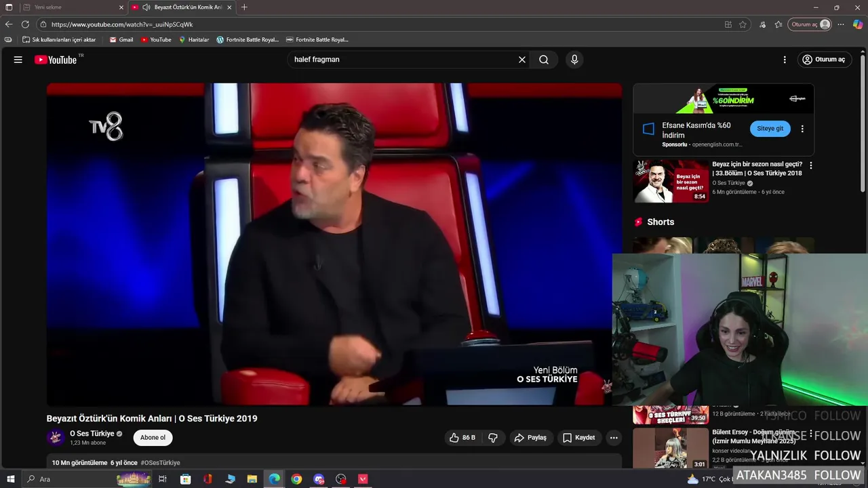Viewport: 868px width, 488px height.
Task: Click the browser address bar URL
Action: 122,24
